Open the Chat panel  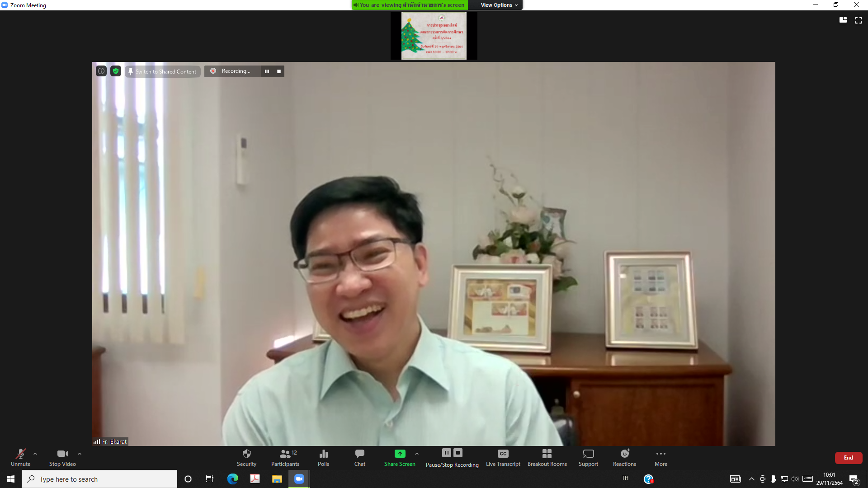coord(360,457)
